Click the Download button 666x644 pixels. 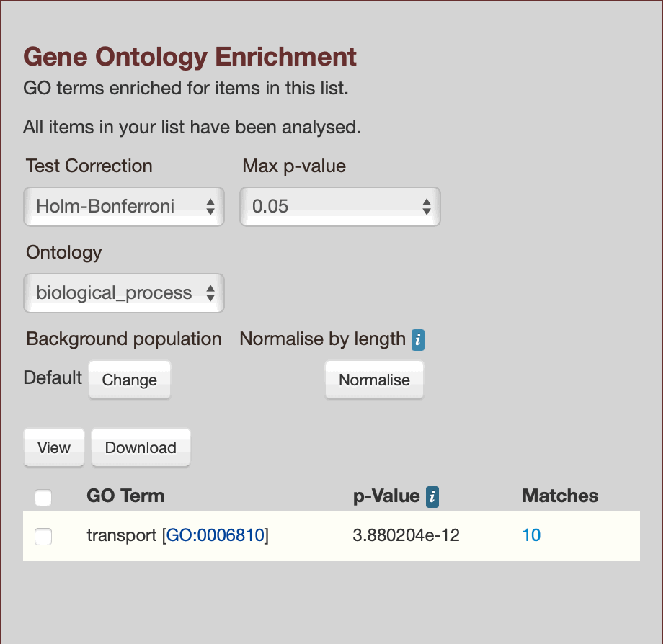(x=141, y=447)
